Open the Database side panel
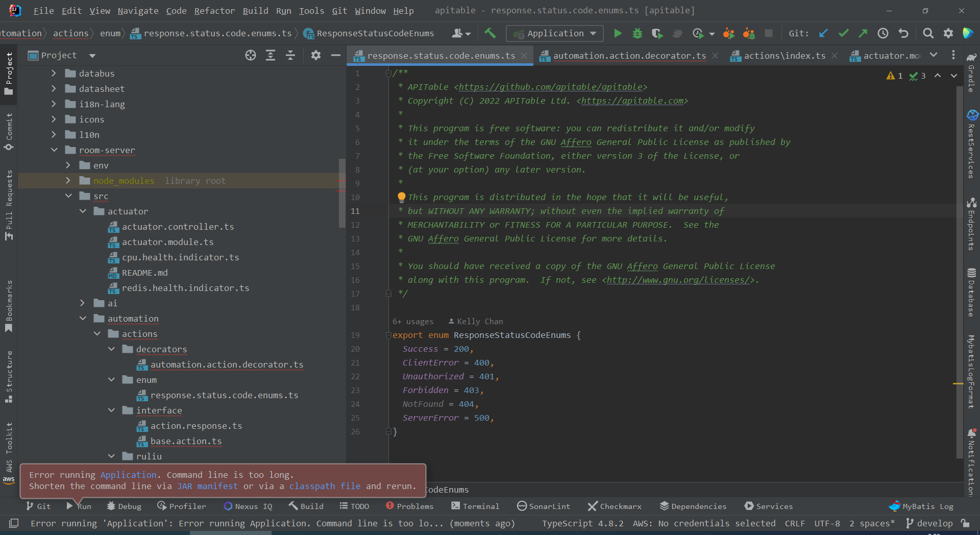 tap(972, 293)
